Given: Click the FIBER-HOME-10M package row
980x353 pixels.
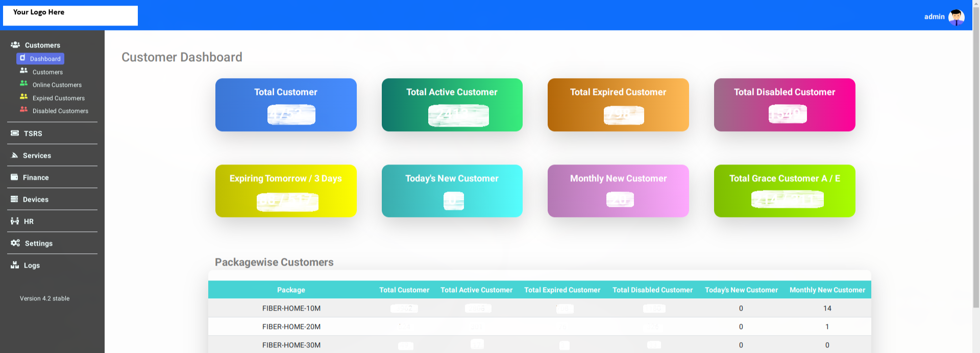Looking at the screenshot, I should click(x=291, y=308).
